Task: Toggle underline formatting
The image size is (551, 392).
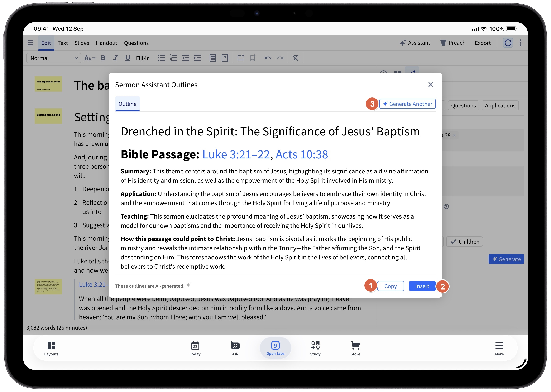Action: 128,58
